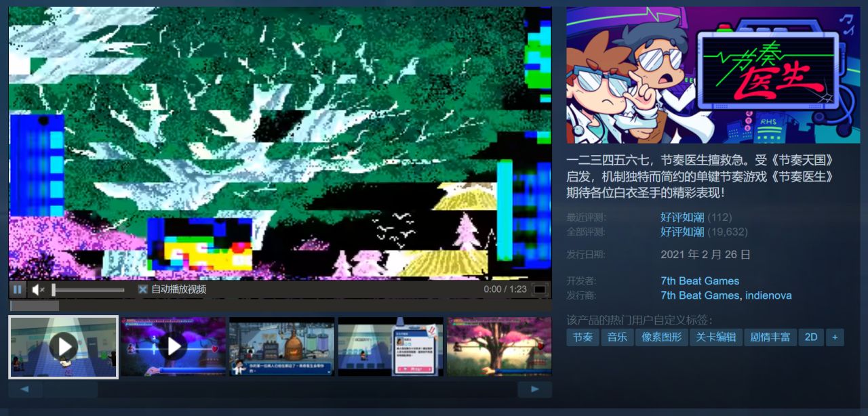Select the 节奏 tag

(583, 337)
